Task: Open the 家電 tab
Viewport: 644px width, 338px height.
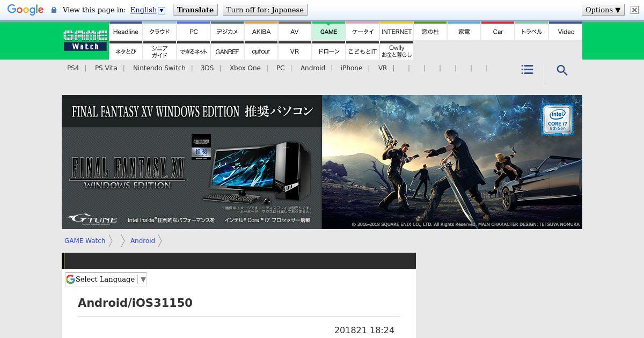Action: (x=464, y=32)
